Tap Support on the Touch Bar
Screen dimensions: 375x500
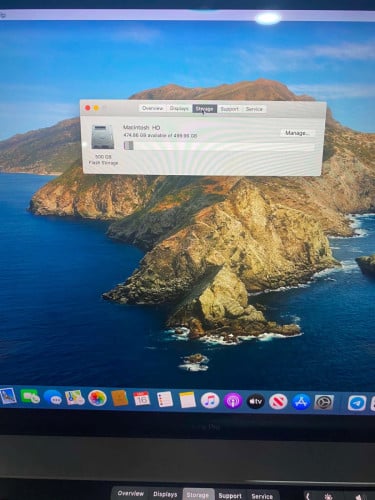(x=230, y=496)
